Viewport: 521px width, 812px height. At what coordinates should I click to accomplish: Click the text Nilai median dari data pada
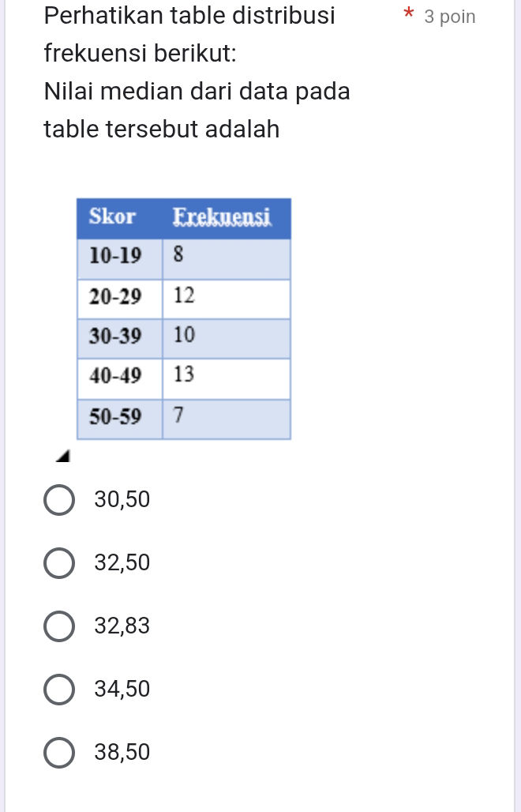pyautogui.click(x=196, y=91)
